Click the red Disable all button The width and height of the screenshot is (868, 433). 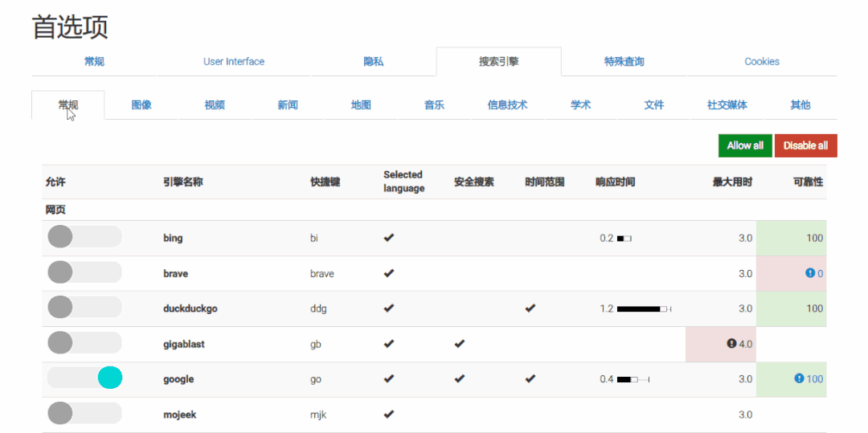point(805,145)
